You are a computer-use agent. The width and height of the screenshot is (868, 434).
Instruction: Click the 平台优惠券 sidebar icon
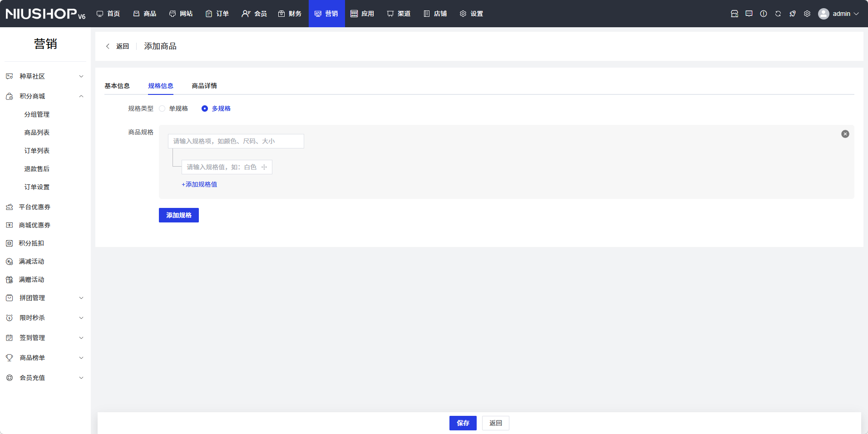[x=9, y=207]
